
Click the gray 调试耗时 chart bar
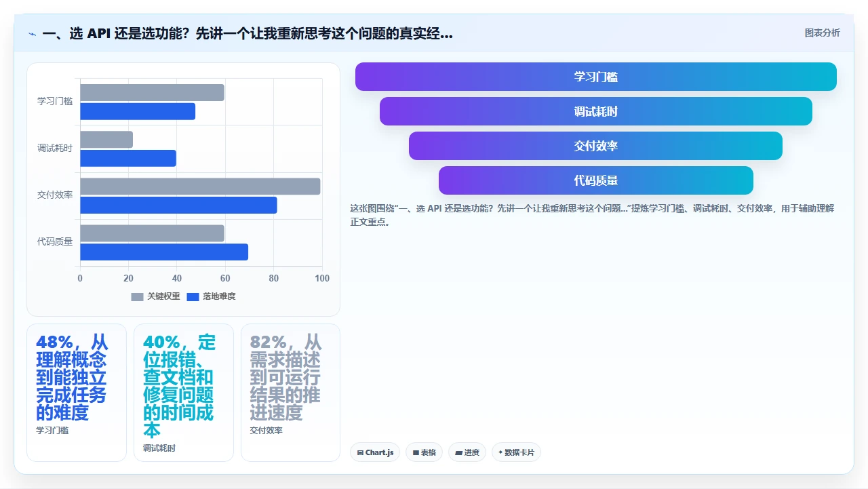point(106,140)
